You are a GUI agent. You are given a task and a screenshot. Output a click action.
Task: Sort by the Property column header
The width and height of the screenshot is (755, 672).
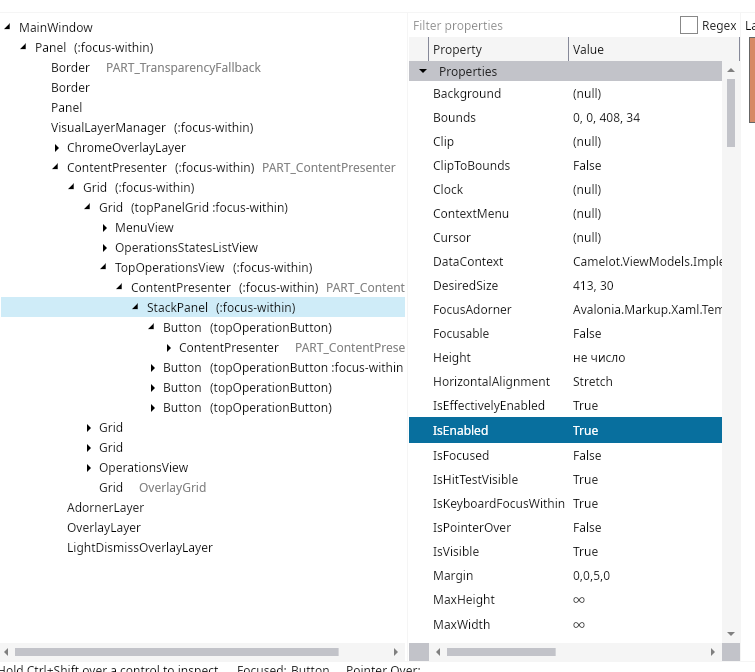tap(498, 49)
